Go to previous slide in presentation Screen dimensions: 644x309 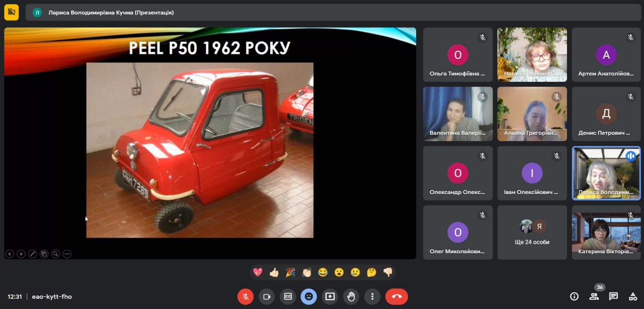pyautogui.click(x=10, y=254)
